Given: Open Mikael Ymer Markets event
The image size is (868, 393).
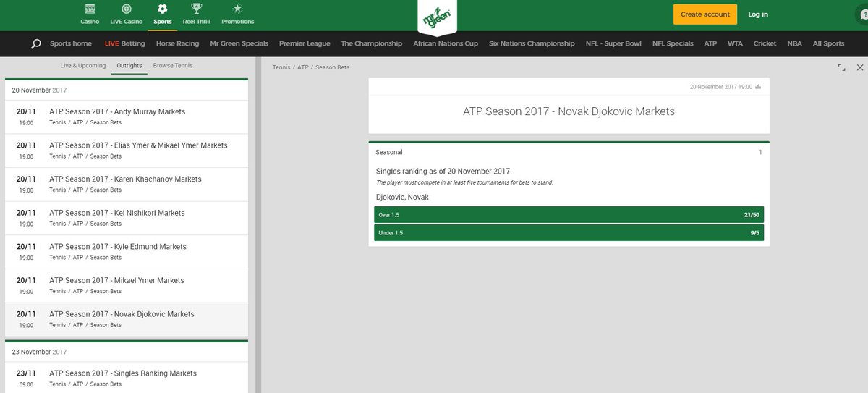Looking at the screenshot, I should [127, 285].
